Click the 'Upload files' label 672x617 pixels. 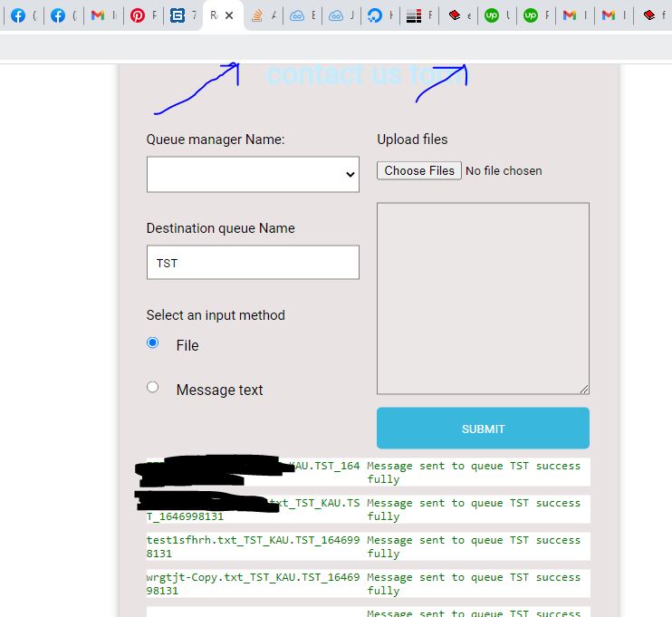pyautogui.click(x=412, y=140)
